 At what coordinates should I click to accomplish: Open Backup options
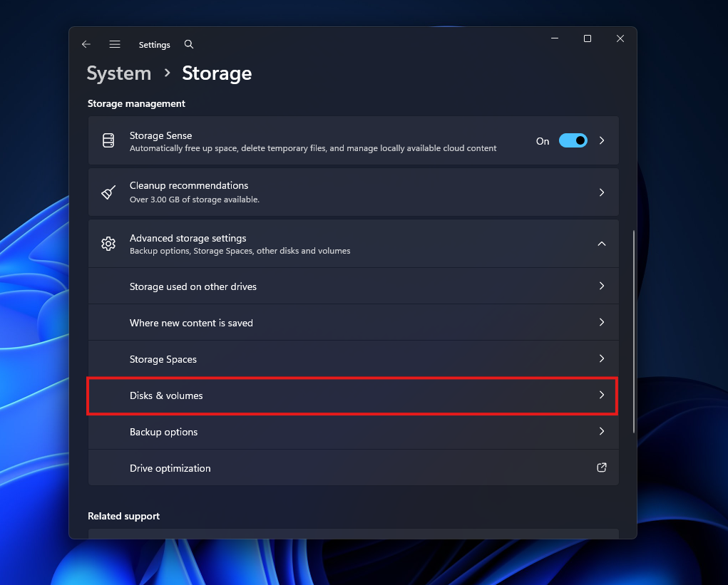point(353,432)
